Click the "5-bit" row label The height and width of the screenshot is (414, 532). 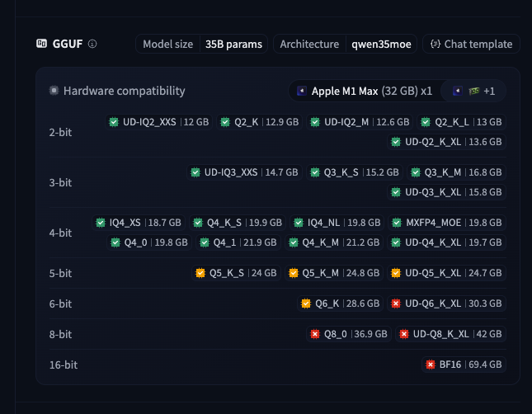(x=60, y=274)
